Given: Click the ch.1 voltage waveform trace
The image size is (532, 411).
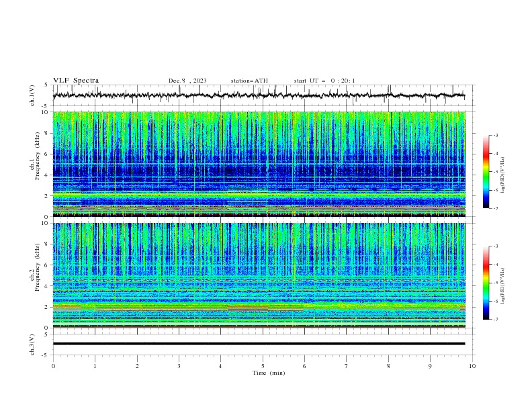Looking at the screenshot, I should point(259,95).
